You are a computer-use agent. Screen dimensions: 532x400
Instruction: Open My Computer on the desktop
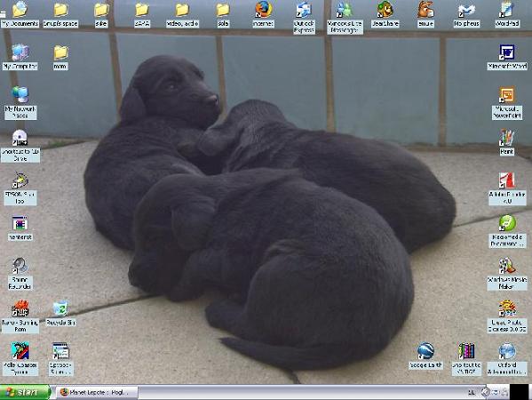[20, 57]
